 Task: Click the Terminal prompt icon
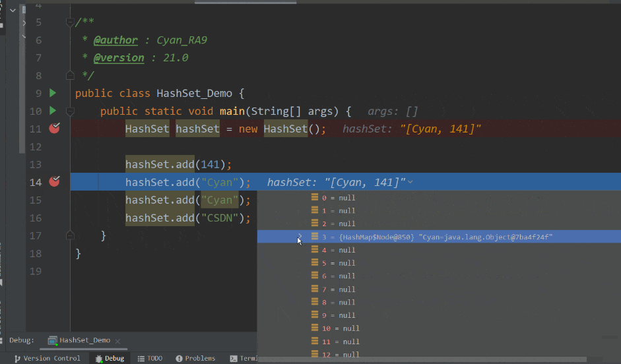[x=234, y=359]
